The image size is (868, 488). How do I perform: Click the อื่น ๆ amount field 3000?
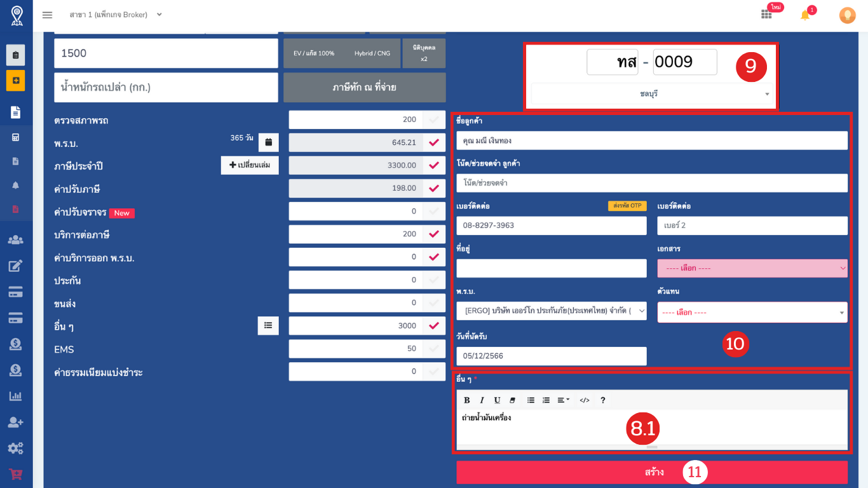[356, 325]
